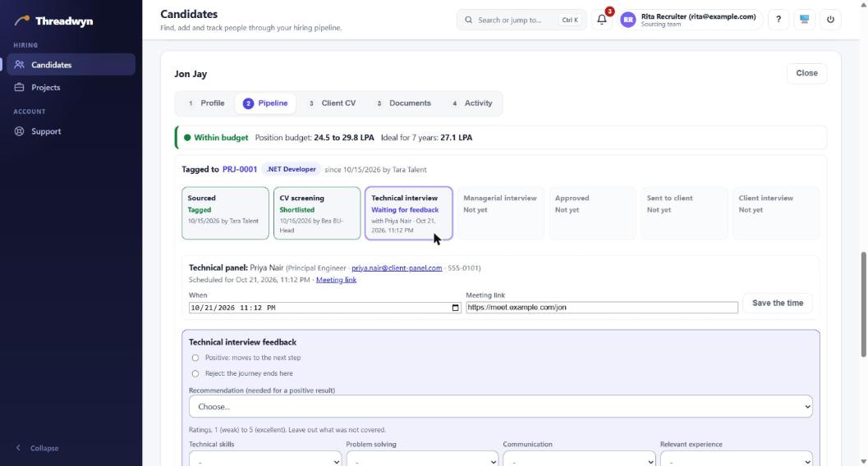868x466 pixels.
Task: Select the CV screening stage card
Action: [x=317, y=213]
